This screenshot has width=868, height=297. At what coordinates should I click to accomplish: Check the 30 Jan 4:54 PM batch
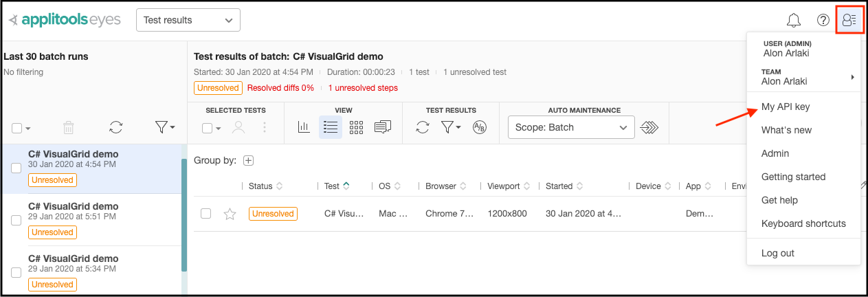16,168
